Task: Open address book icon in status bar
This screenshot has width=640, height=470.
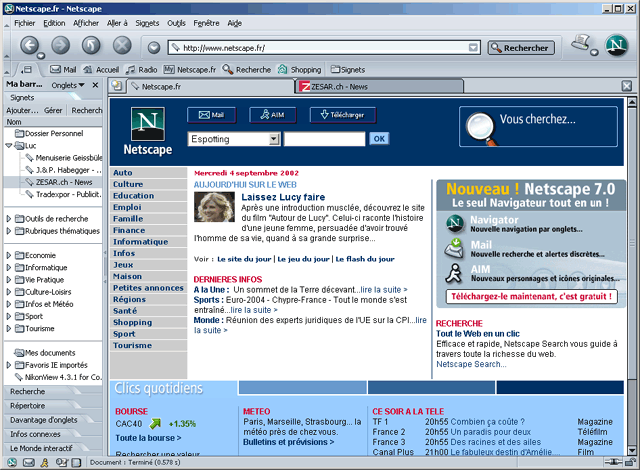Action: (x=76, y=462)
